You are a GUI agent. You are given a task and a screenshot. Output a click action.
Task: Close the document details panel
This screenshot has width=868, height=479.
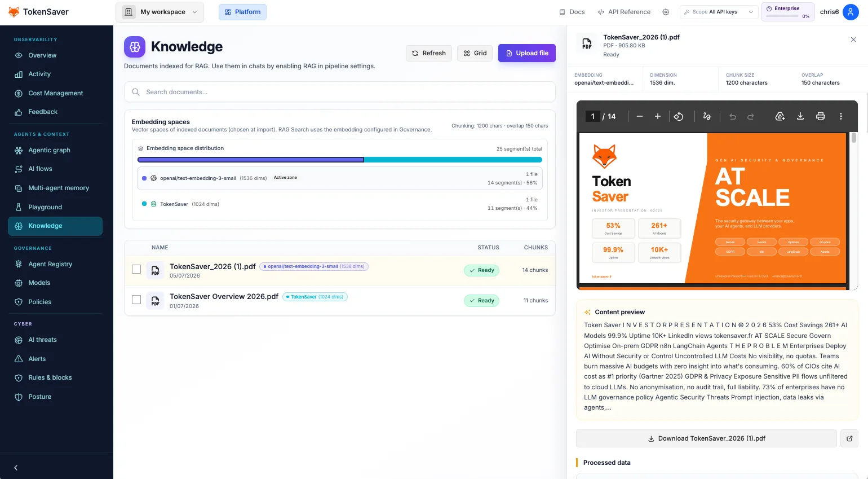coord(853,39)
